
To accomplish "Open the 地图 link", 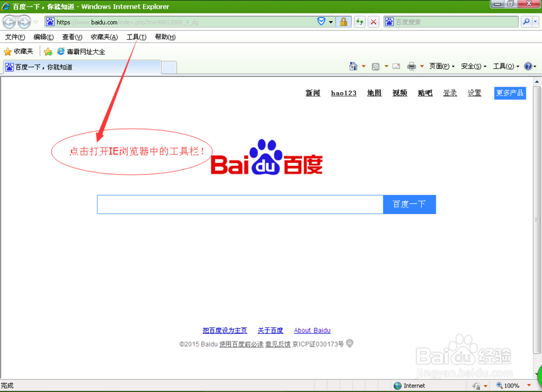I will pos(375,93).
